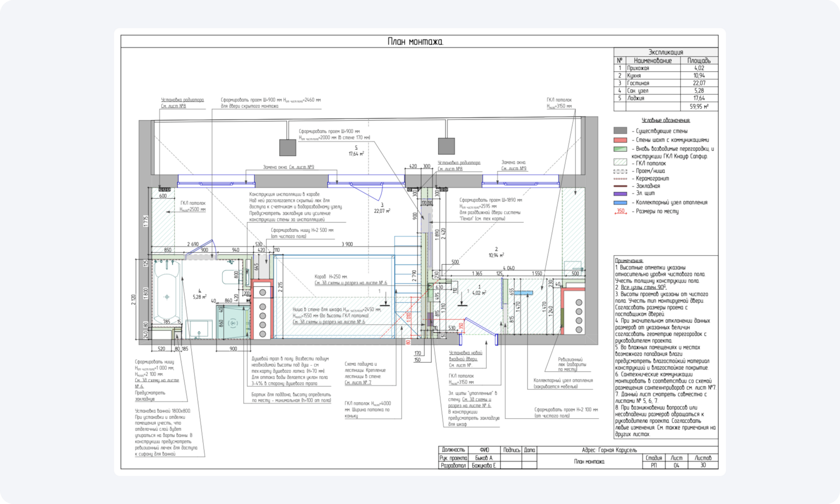Click the bathroom door swing arc
840x504 pixels.
pos(206,248)
